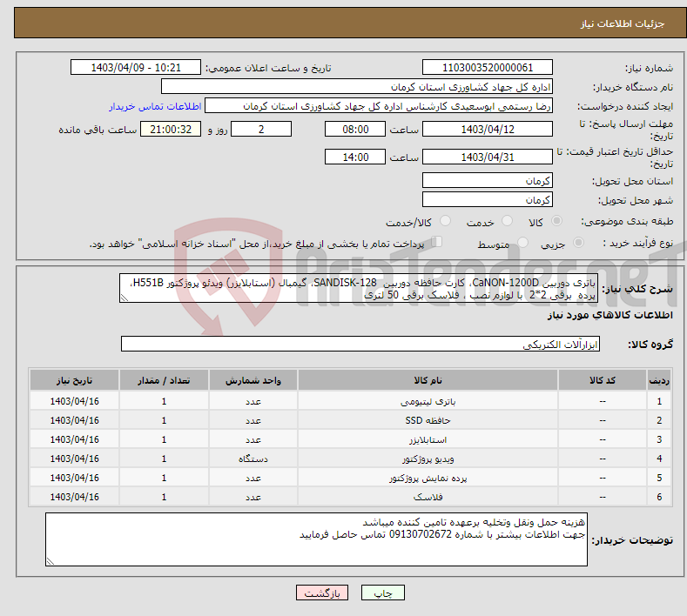
Task: Select the خدمت radio button
Action: coord(507,221)
